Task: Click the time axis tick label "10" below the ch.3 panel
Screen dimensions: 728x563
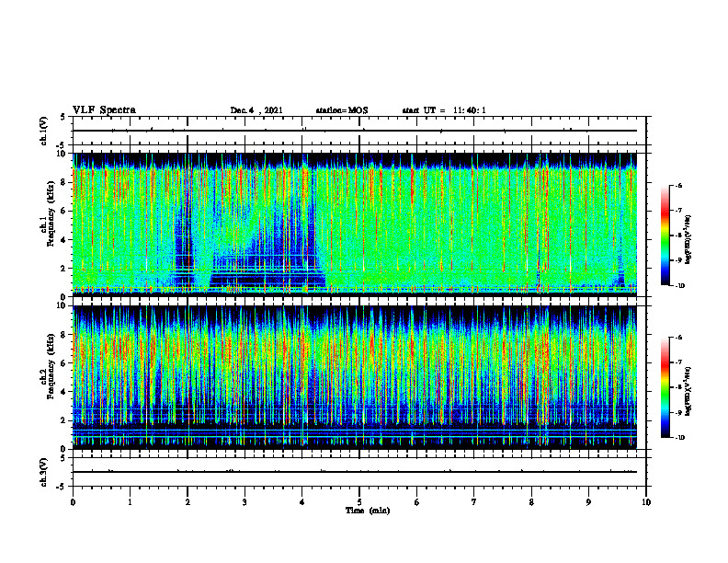Action: (646, 502)
